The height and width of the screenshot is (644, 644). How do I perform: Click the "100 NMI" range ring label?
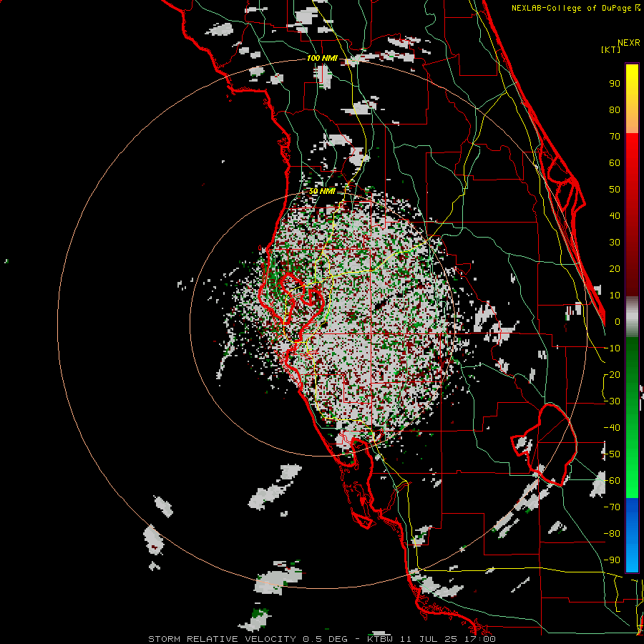coord(322,58)
